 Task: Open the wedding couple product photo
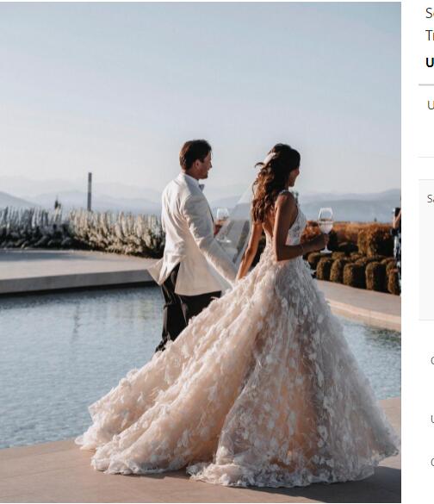click(201, 252)
